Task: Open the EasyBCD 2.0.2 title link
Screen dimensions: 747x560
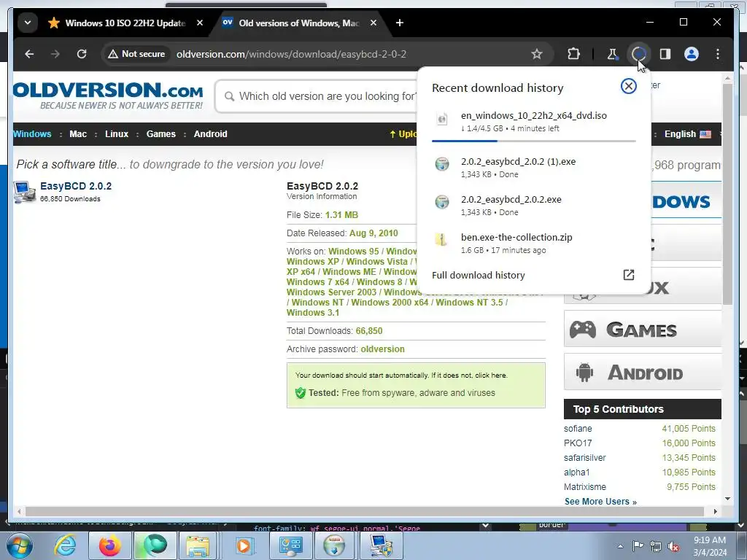Action: pos(76,186)
